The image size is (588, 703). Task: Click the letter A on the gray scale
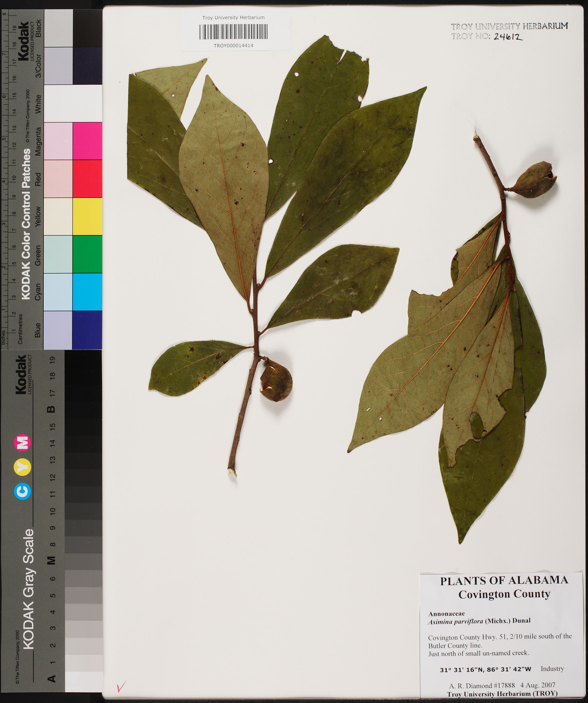pyautogui.click(x=51, y=678)
